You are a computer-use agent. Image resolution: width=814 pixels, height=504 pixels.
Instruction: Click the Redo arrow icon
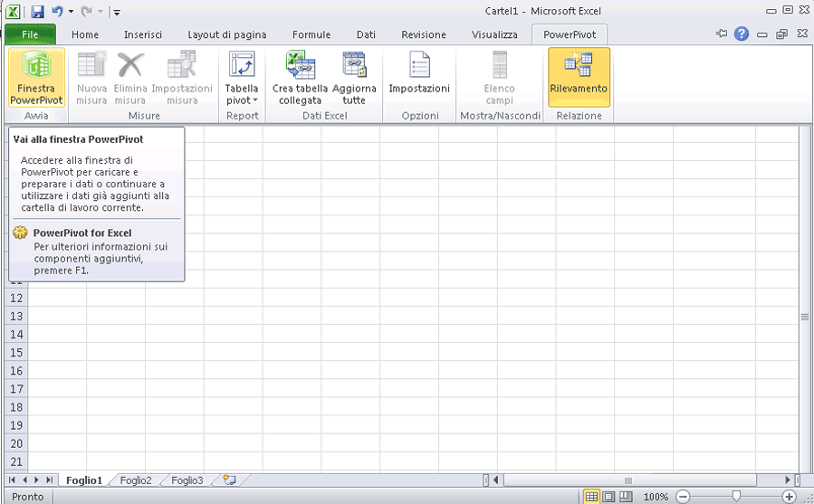[86, 12]
